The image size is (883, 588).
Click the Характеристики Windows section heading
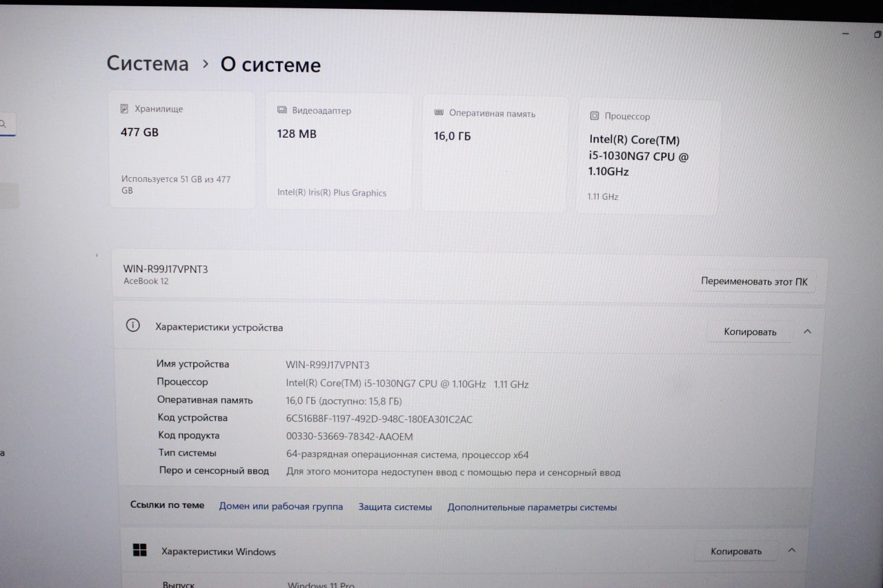click(x=219, y=551)
